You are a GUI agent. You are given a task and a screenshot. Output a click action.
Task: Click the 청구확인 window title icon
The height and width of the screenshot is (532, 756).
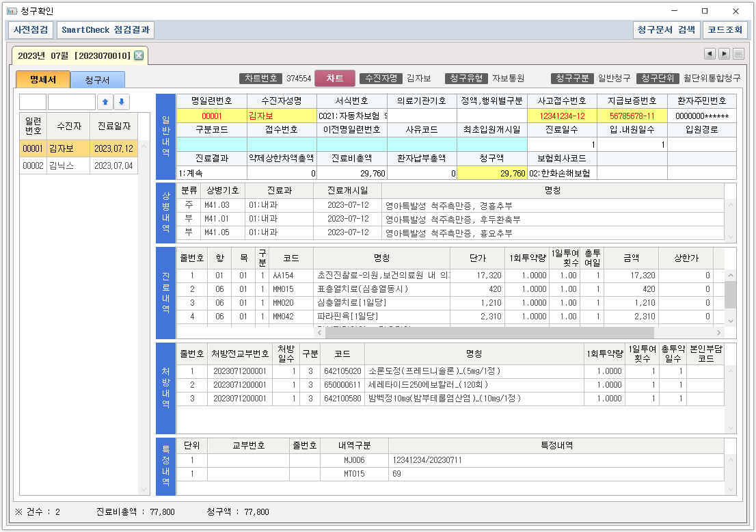(x=12, y=11)
